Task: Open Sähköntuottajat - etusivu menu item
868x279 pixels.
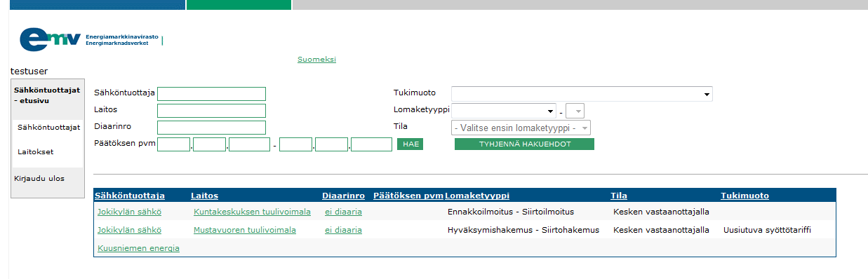Action: [x=47, y=95]
